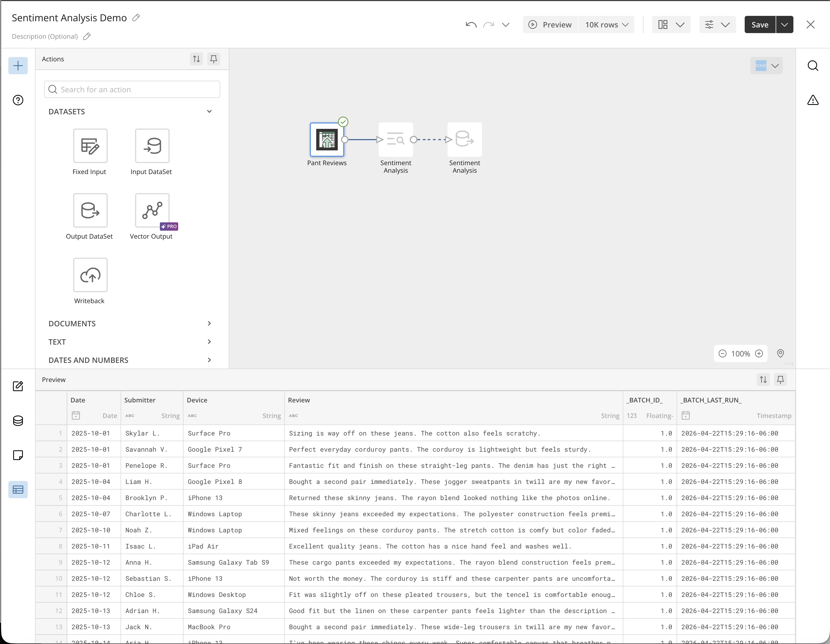Image resolution: width=830 pixels, height=644 pixels.
Task: Collapse the DATASETS section
Action: coord(130,111)
